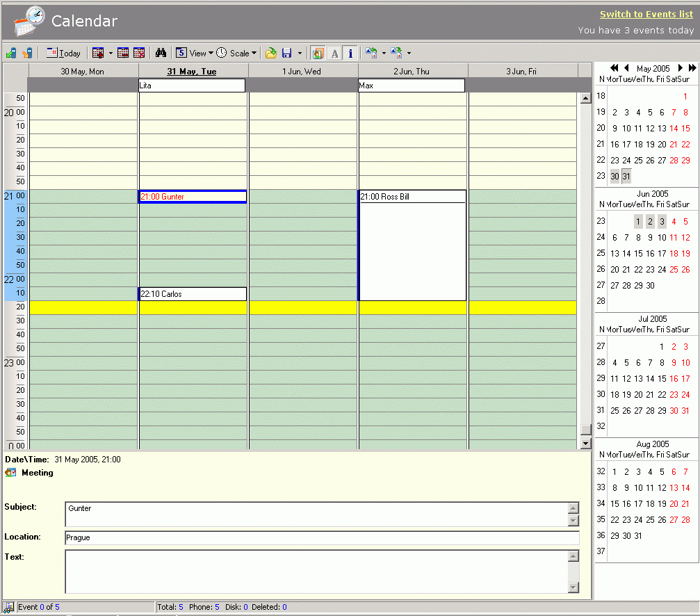Open the View dropdown menu
This screenshot has height=616, width=700.
tap(194, 53)
